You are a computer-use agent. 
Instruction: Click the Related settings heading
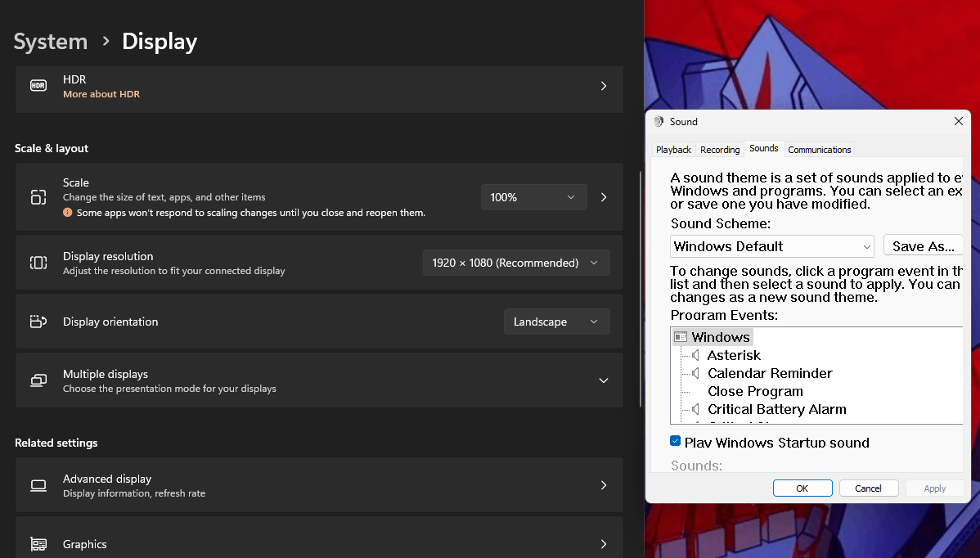coord(56,443)
